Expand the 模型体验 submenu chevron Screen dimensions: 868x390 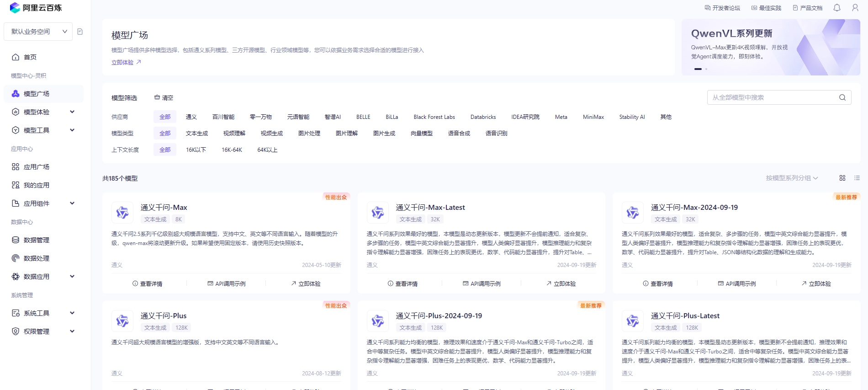(x=72, y=112)
